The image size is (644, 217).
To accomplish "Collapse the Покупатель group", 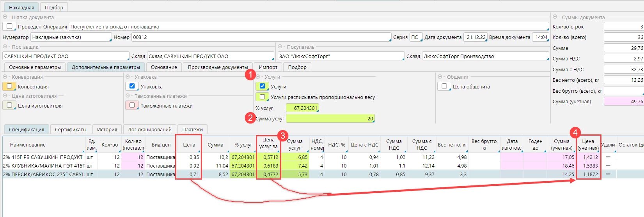I will click(x=280, y=47).
